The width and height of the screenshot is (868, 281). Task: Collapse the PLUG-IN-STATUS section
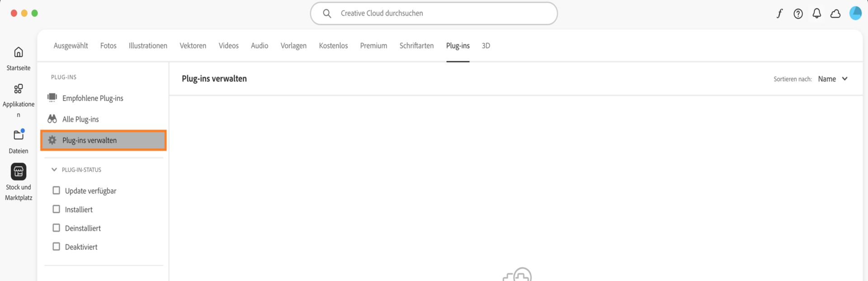tap(54, 169)
